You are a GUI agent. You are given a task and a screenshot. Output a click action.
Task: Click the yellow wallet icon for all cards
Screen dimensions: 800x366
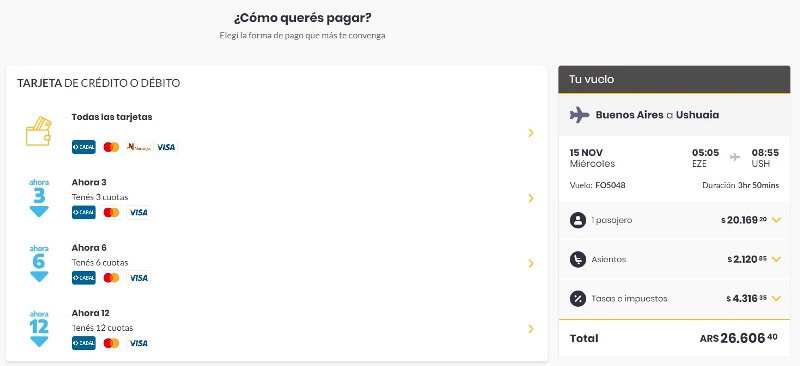[x=38, y=132]
